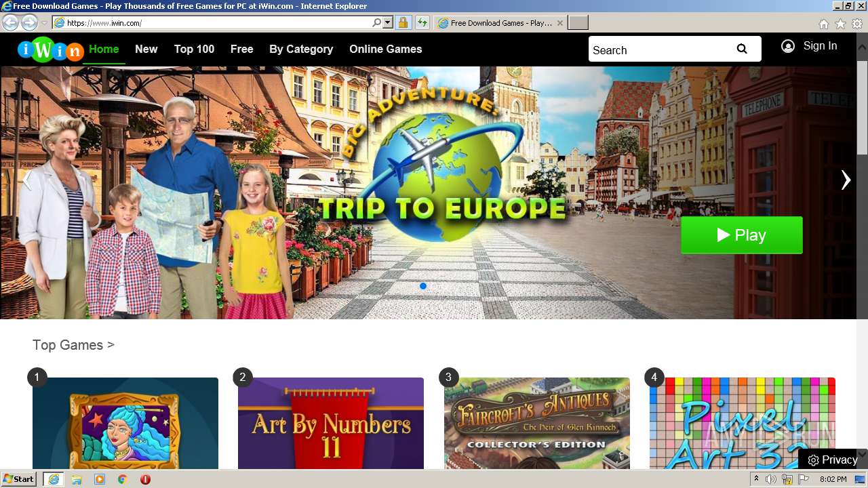Click the user profile icon beside Sign In

(787, 46)
